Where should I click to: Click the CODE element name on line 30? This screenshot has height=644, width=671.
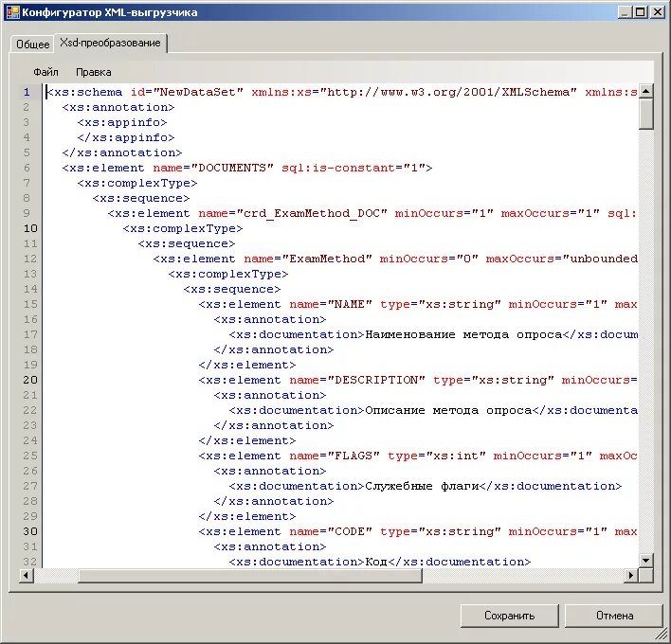tap(349, 531)
